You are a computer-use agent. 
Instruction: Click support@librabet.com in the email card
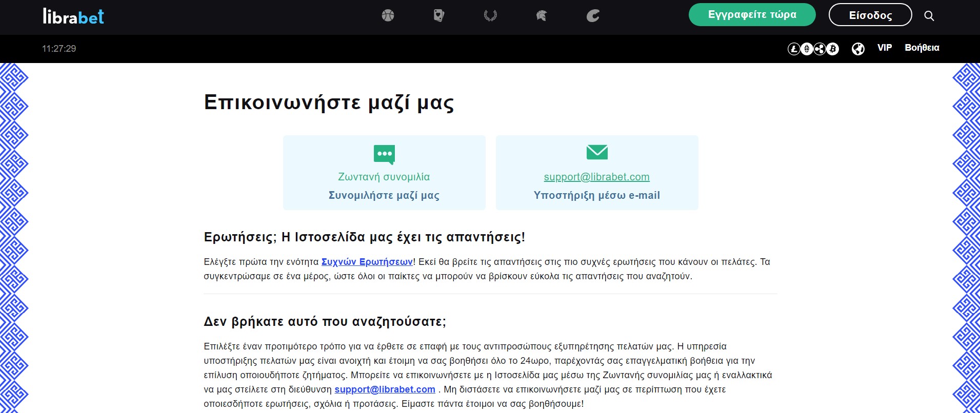[596, 177]
